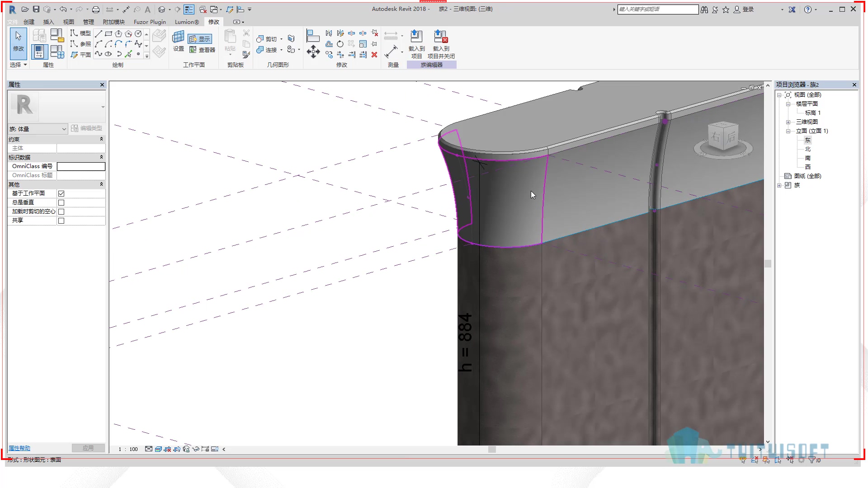Open the 查看器 work plane viewer

pyautogui.click(x=202, y=50)
